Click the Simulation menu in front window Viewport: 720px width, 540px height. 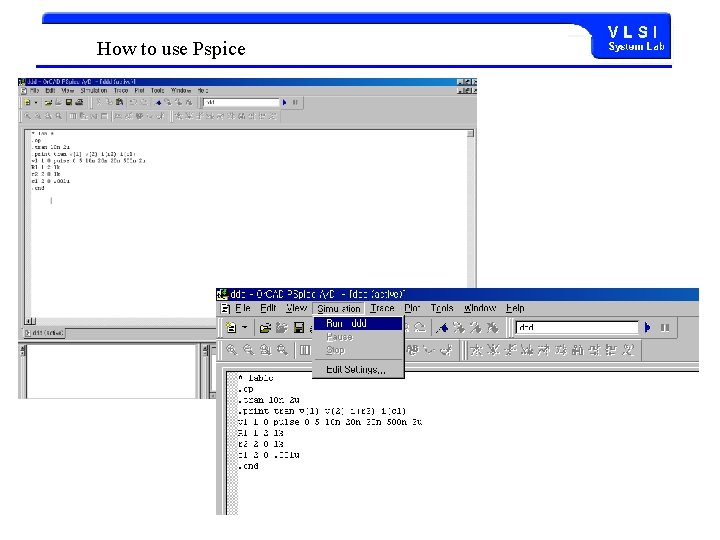(339, 309)
